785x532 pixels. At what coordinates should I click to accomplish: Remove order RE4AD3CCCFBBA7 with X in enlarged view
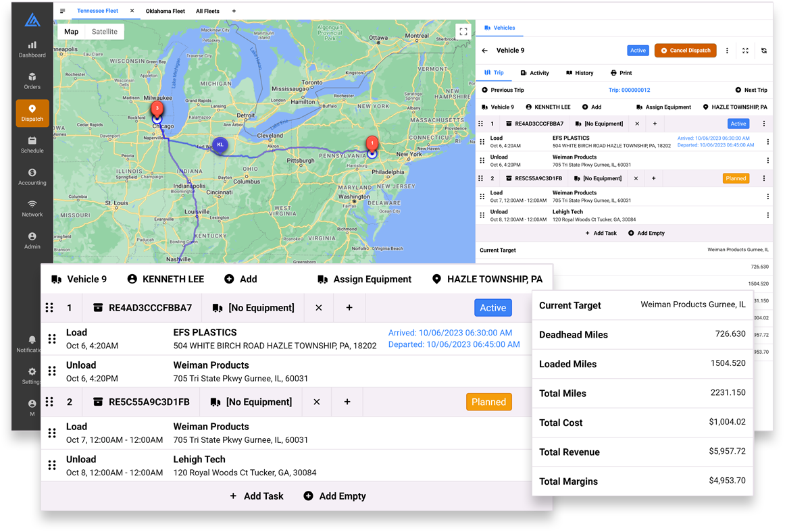click(x=318, y=308)
